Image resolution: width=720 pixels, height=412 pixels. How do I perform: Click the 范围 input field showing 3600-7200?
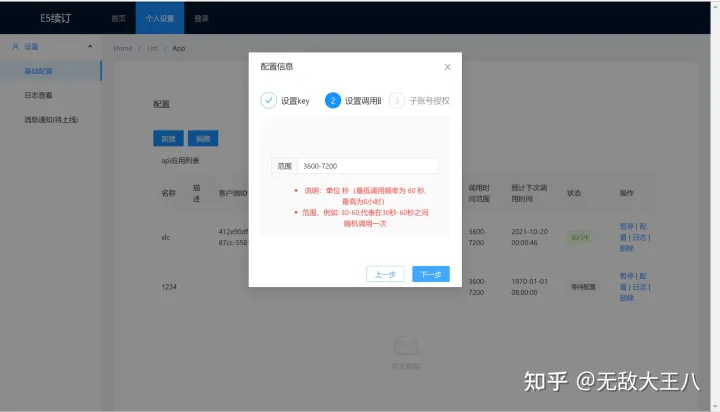(x=367, y=166)
